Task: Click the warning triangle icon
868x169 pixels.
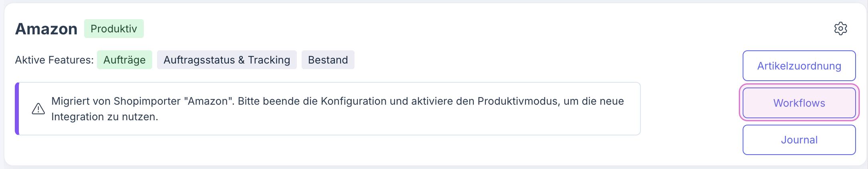Action: pos(38,109)
